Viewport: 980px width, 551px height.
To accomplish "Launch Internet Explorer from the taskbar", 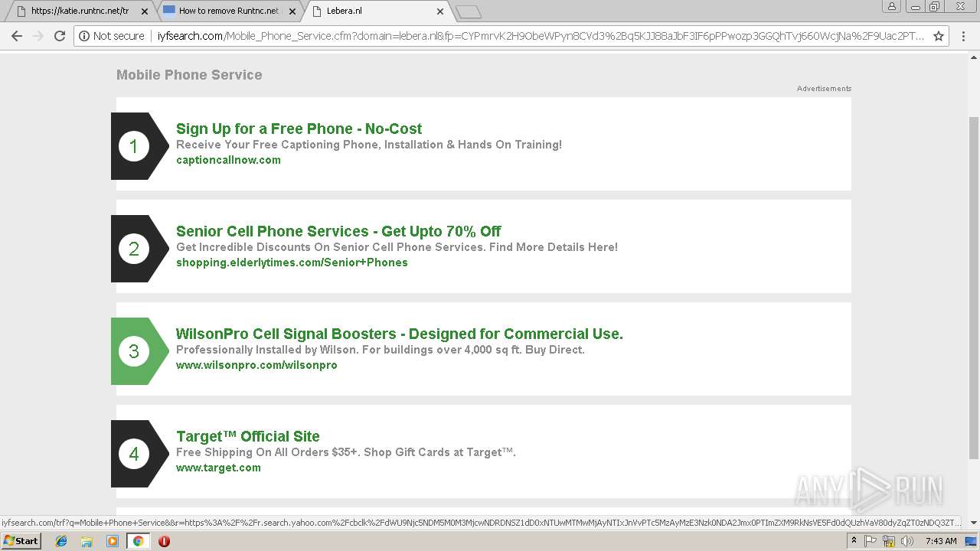I will point(61,541).
